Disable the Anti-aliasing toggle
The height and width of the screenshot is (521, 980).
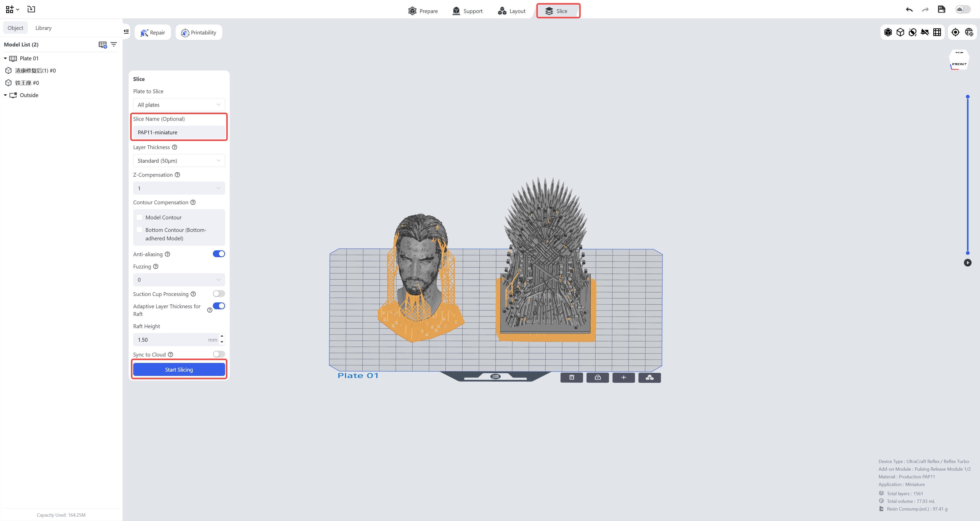[219, 254]
